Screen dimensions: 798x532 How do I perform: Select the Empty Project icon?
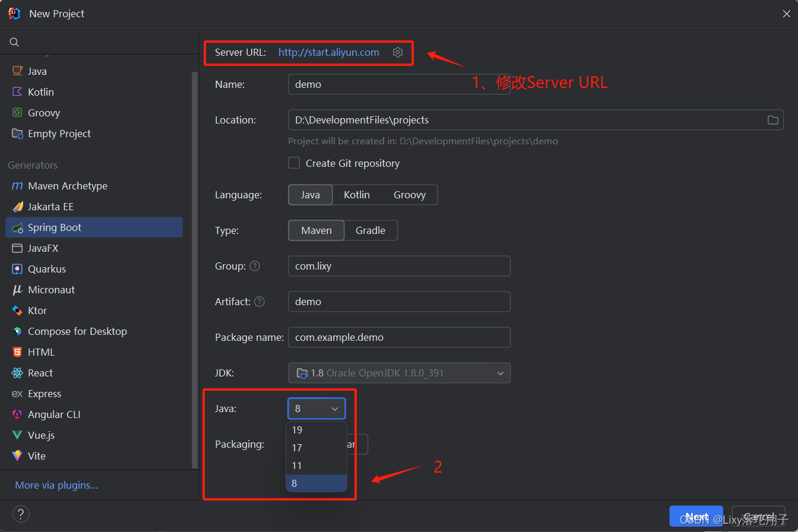17,134
